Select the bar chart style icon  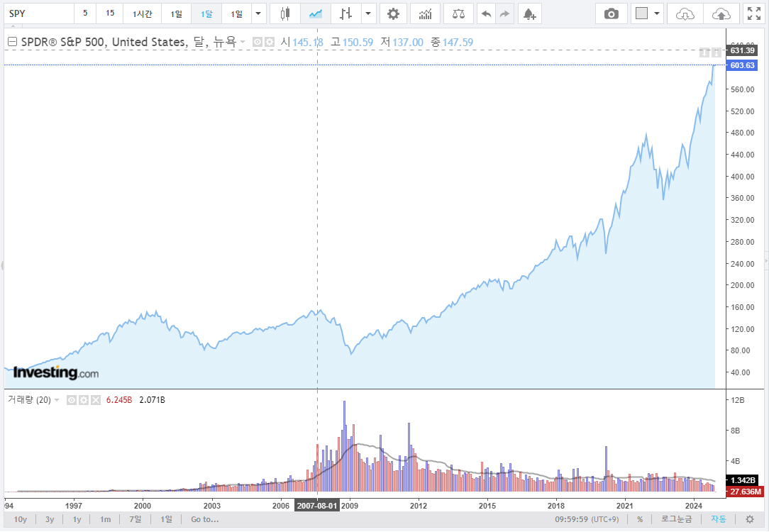tap(346, 13)
